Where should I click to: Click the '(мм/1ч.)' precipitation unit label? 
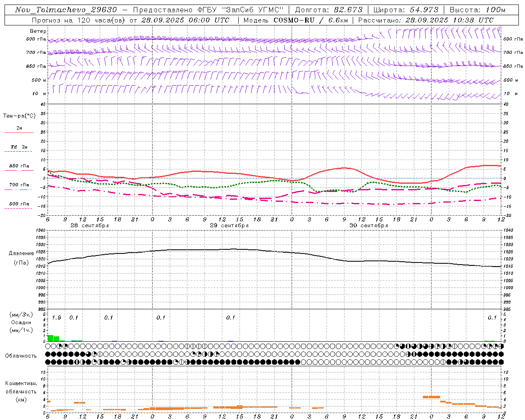tap(21, 330)
